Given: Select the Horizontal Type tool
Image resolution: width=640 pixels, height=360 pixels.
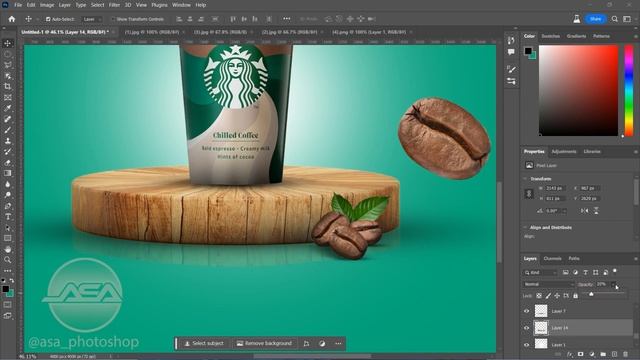Looking at the screenshot, I should pyautogui.click(x=7, y=216).
